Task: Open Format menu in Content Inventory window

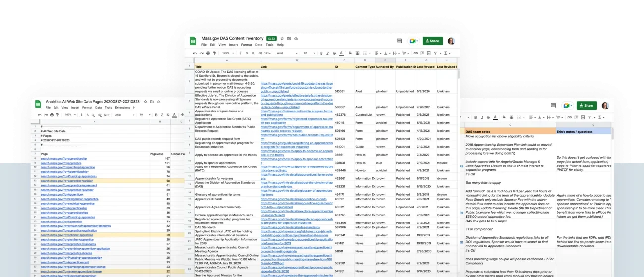Action: [x=246, y=45]
